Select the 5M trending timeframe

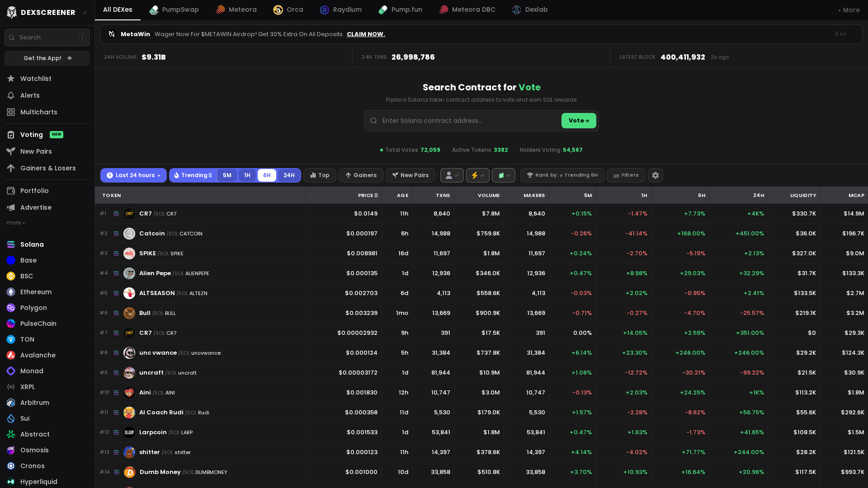point(227,175)
